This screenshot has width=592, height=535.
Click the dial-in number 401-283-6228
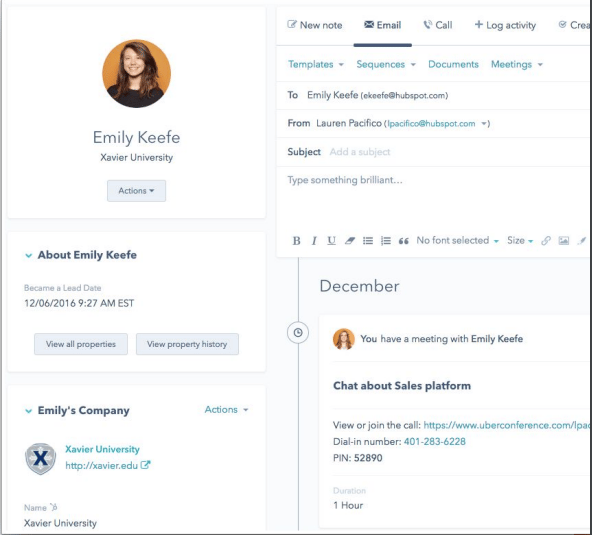435,442
